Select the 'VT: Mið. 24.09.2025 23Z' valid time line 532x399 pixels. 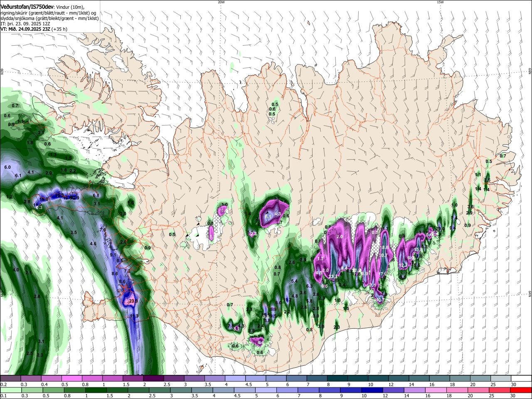coord(25,29)
